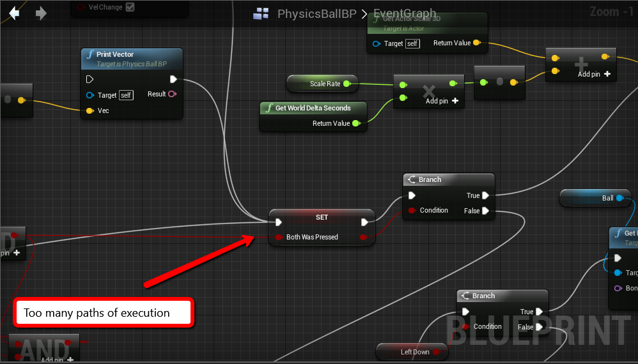
Task: Click Both Was Pressed red input pin
Action: tap(279, 238)
